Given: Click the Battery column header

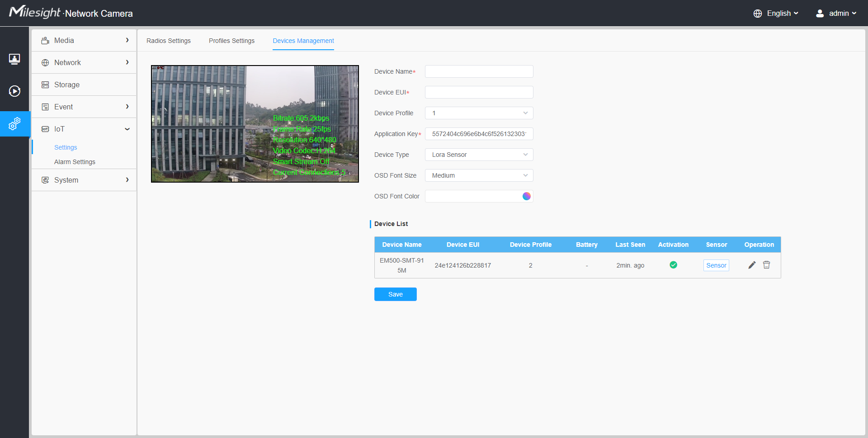Looking at the screenshot, I should (587, 245).
